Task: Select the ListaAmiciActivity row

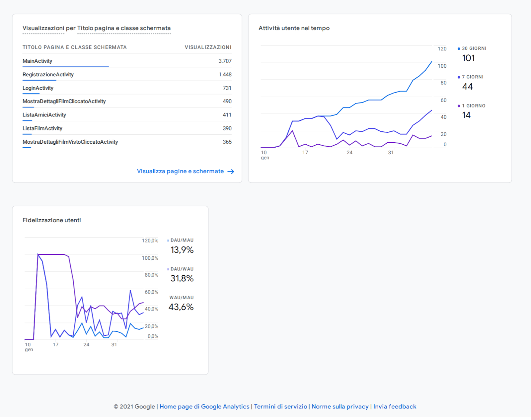Action: point(127,115)
